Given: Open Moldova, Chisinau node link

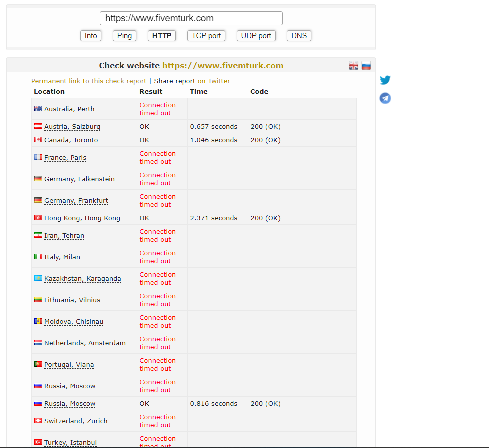Looking at the screenshot, I should 74,322.
